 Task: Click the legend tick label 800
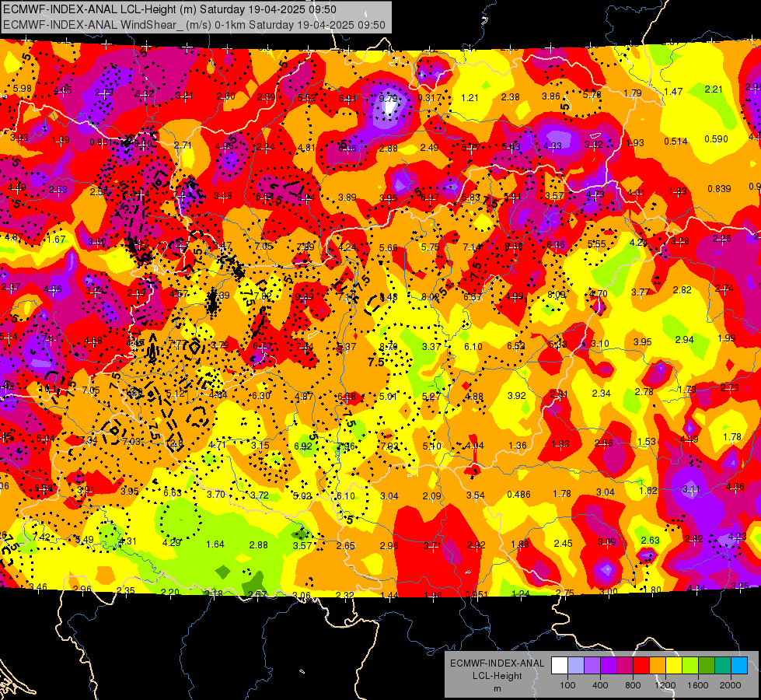click(x=633, y=685)
